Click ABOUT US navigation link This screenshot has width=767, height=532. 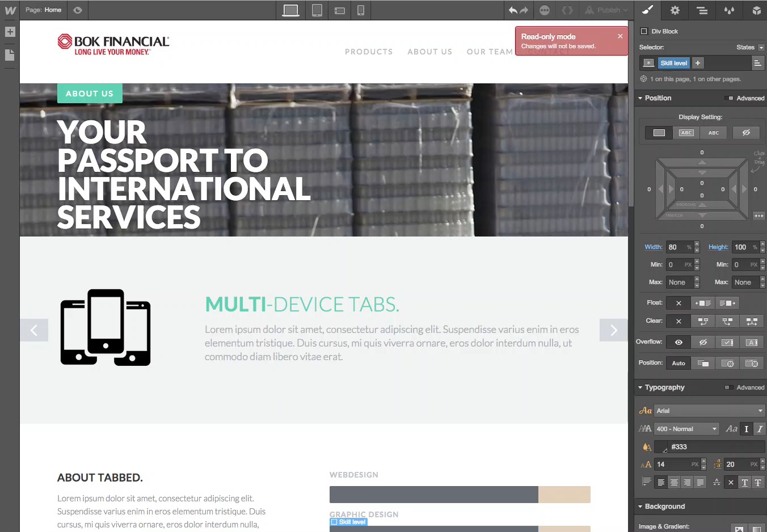click(429, 52)
